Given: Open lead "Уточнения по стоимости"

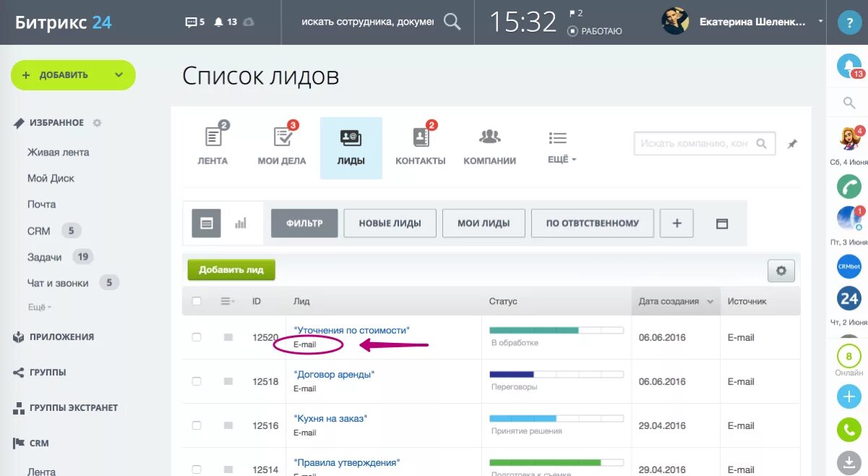Looking at the screenshot, I should coord(352,330).
